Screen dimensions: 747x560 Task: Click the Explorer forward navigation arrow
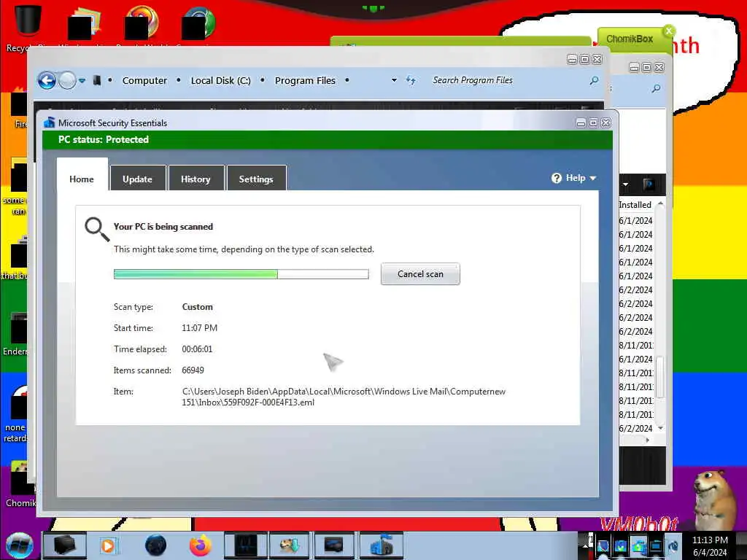click(x=67, y=80)
